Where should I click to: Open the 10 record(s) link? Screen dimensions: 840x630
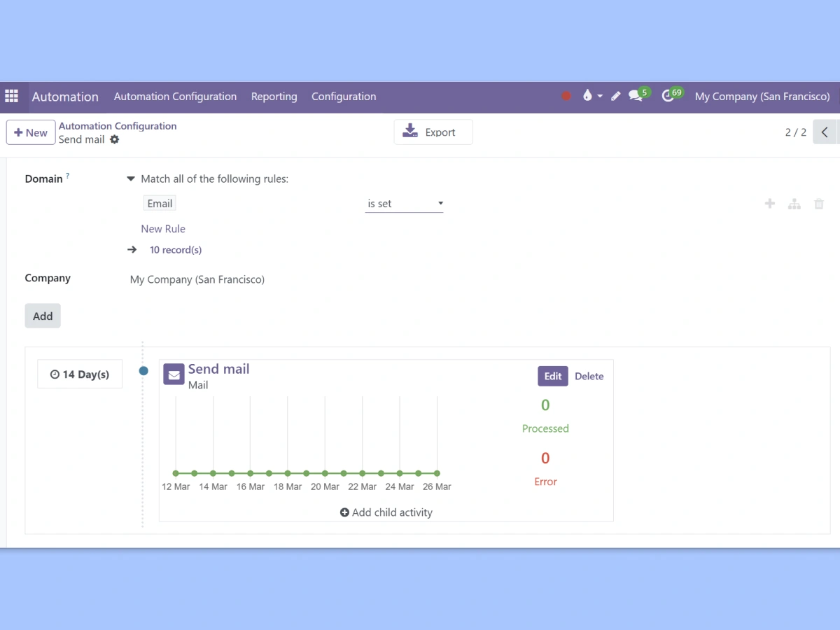click(x=176, y=250)
